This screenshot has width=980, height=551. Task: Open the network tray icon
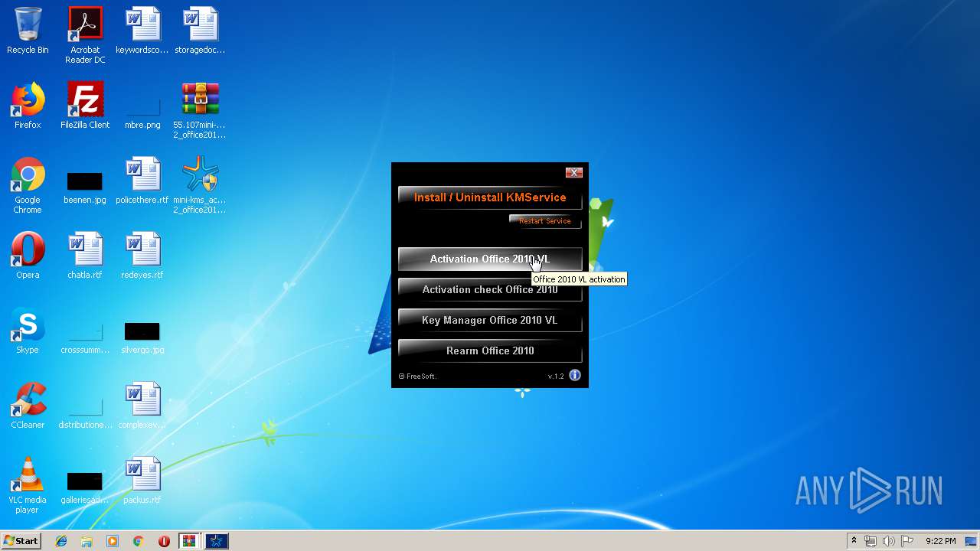coord(871,541)
